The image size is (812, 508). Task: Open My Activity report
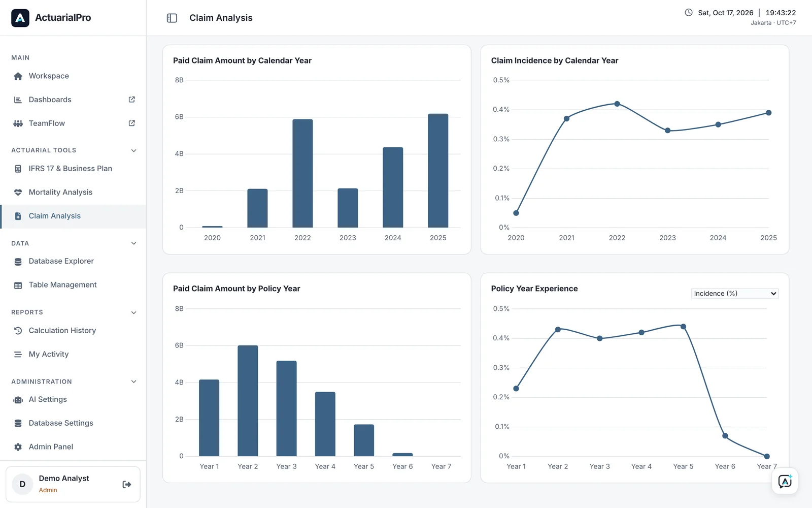click(x=73, y=354)
